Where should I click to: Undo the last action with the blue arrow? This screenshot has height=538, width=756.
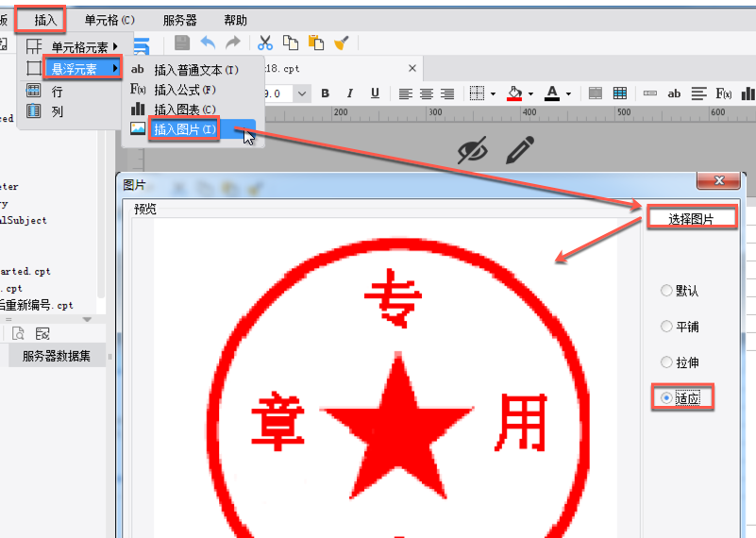coord(208,42)
